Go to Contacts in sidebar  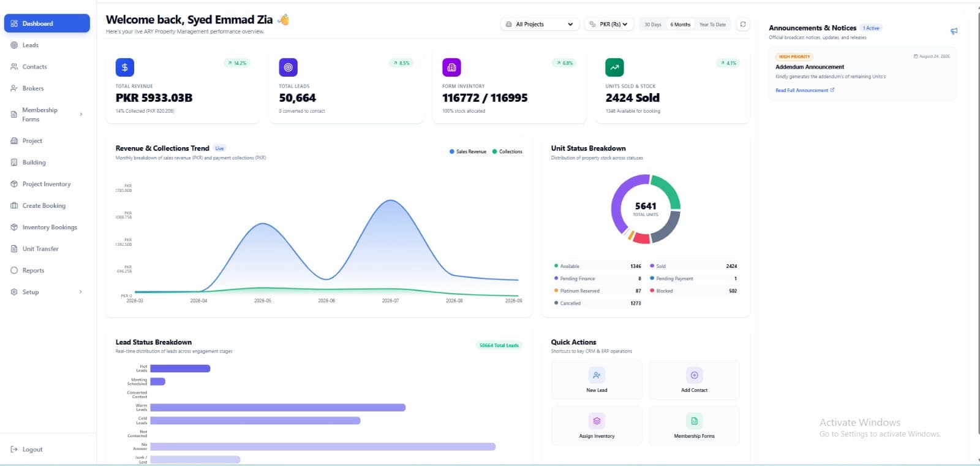47,67
